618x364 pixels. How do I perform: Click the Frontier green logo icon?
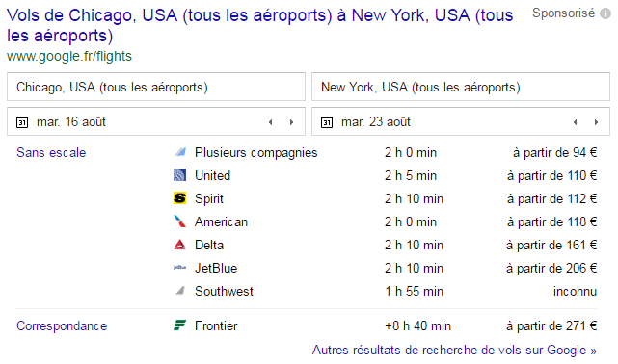click(179, 325)
